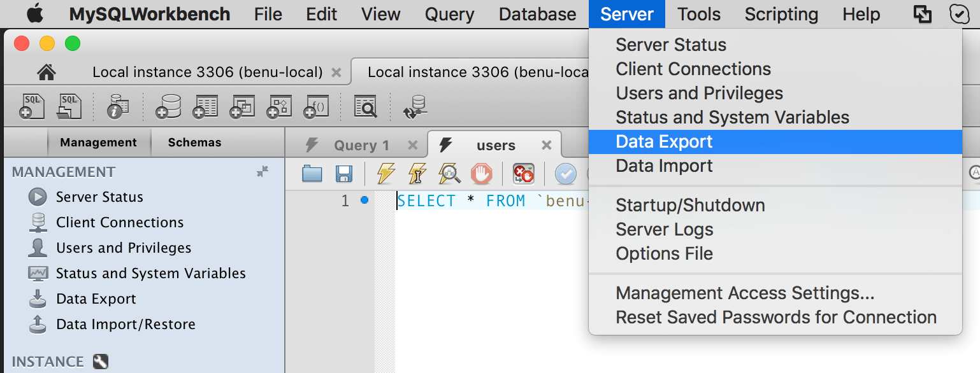Commit the transaction checkmark icon
The height and width of the screenshot is (373, 980).
tap(565, 173)
